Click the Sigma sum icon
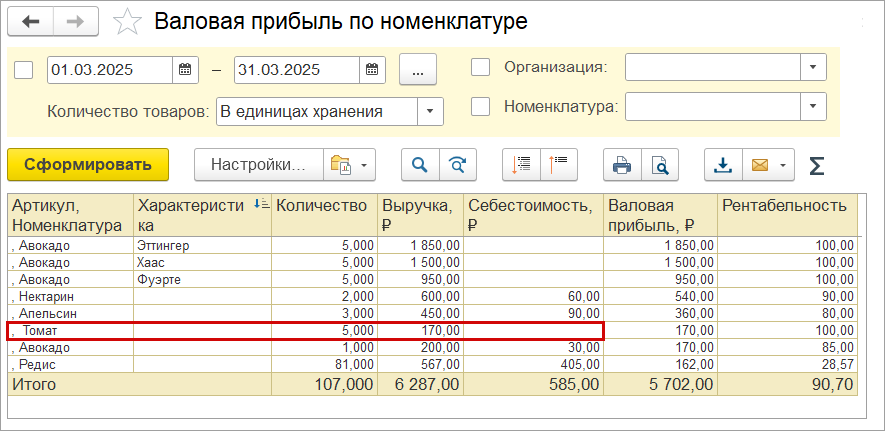Viewport: 885px width, 431px height. (816, 166)
